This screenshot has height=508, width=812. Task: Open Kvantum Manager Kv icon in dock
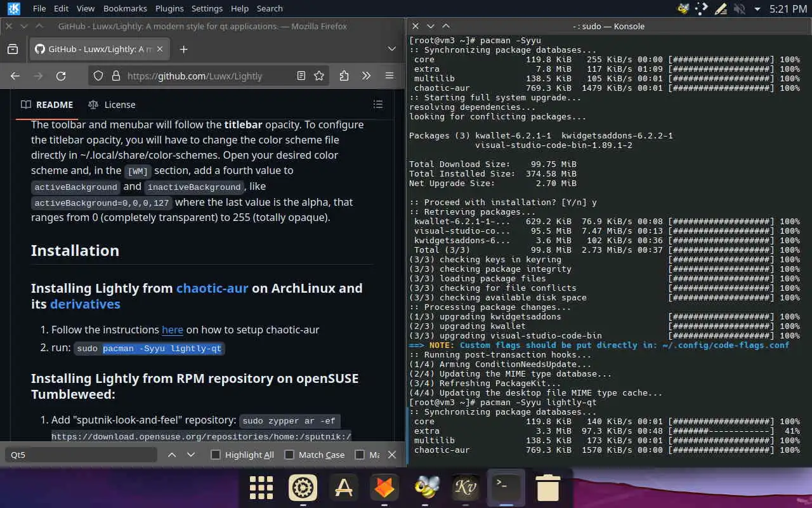click(x=465, y=488)
